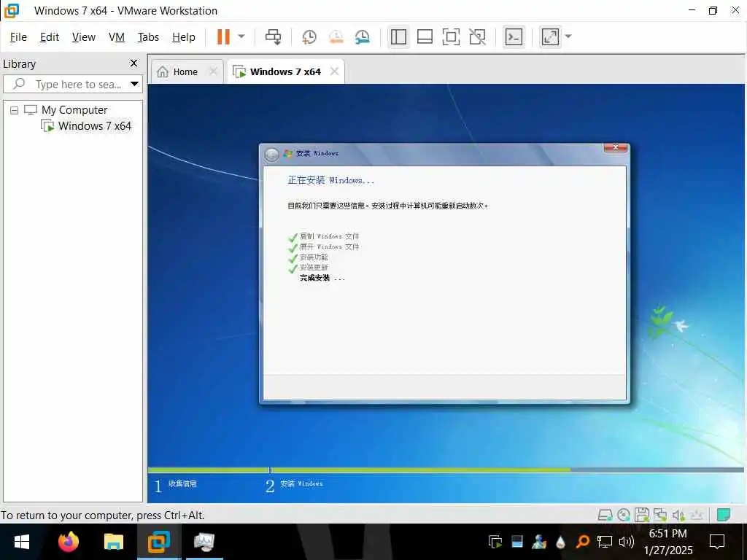Collapse the My Computer tree node
Image resolution: width=747 pixels, height=560 pixels.
pos(15,111)
